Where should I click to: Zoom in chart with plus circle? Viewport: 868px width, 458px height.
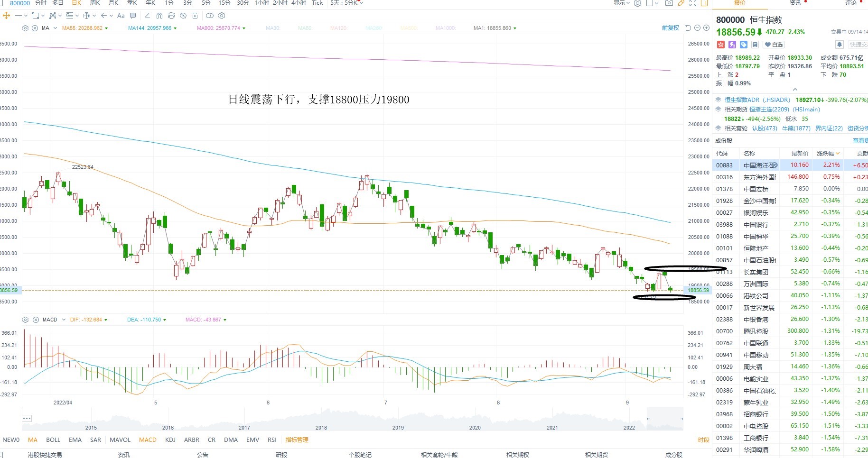click(x=706, y=28)
